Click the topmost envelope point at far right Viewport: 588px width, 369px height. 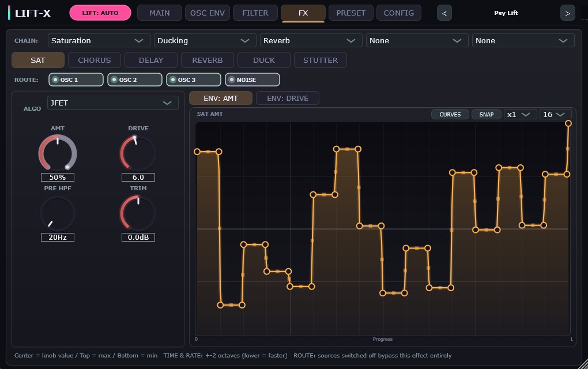click(x=568, y=123)
